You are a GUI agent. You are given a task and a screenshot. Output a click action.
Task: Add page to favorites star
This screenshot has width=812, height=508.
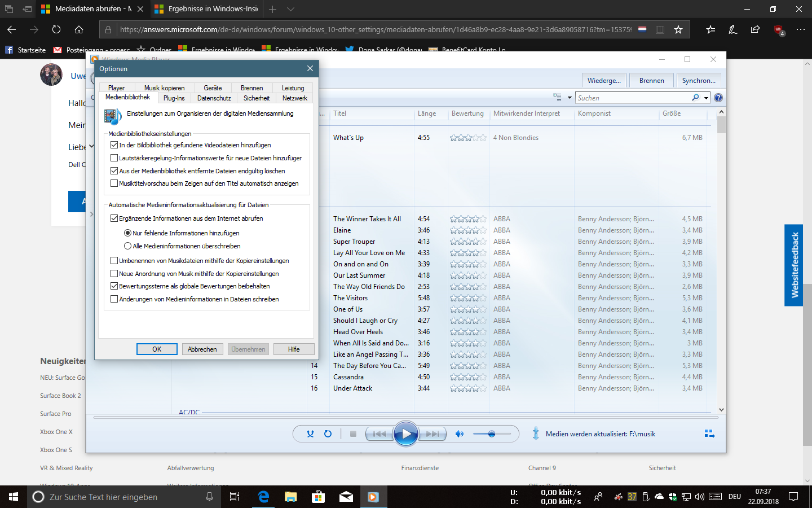pyautogui.click(x=678, y=29)
